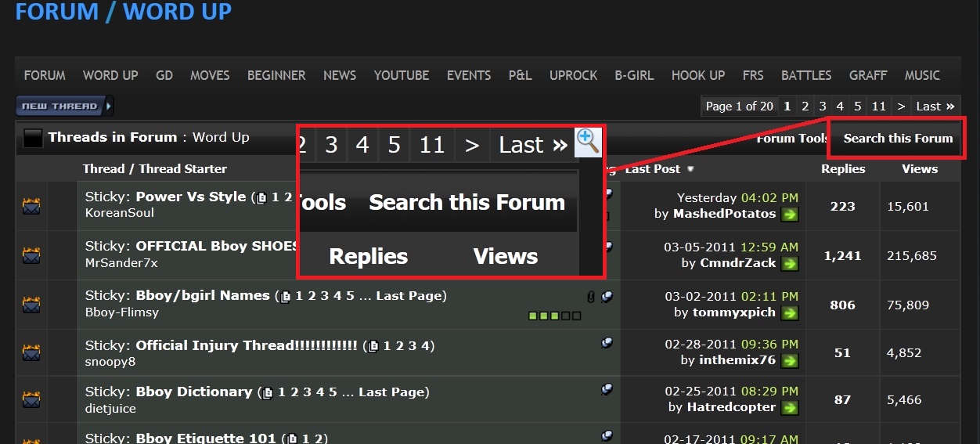Open page 4 of Official Injury Thread

(425, 345)
